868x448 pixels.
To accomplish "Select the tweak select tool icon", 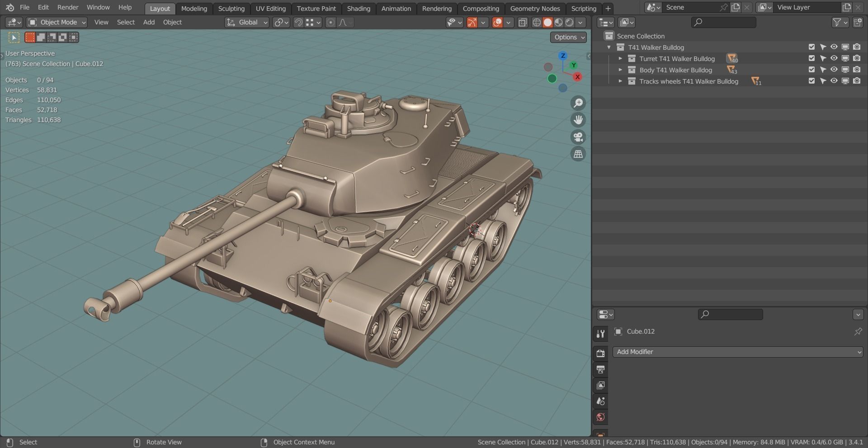I will click(14, 38).
